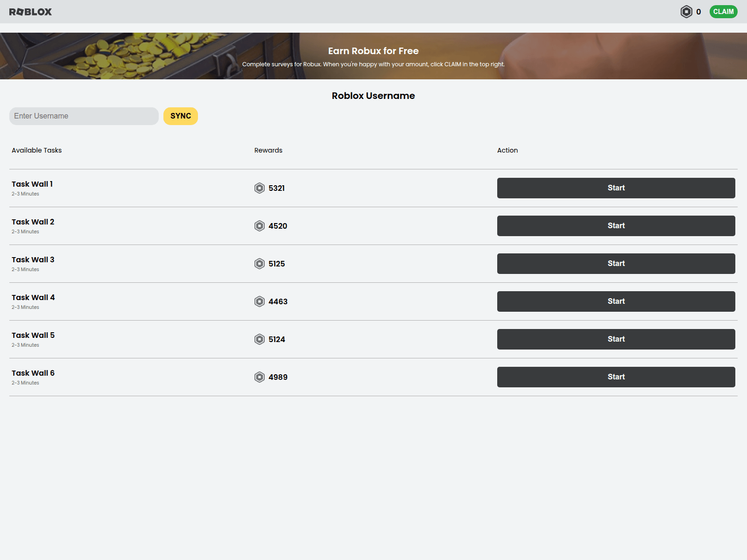Screen dimensions: 747x560
Task: Click the Available Tasks column header
Action: point(37,150)
